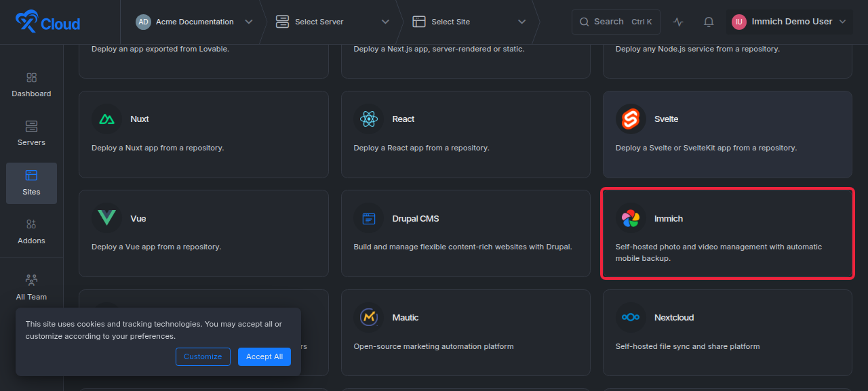Select the Vue app title
Image resolution: width=868 pixels, height=391 pixels.
coord(138,219)
